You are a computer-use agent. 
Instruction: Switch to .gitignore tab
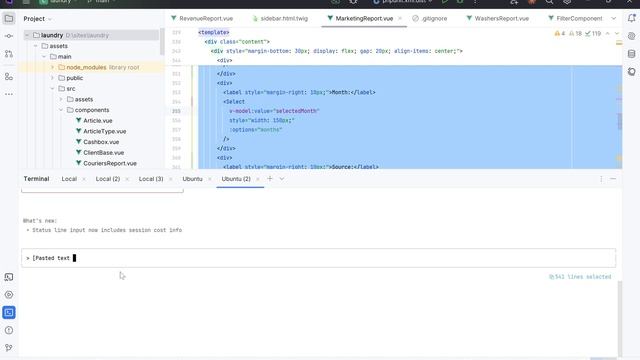(x=430, y=18)
